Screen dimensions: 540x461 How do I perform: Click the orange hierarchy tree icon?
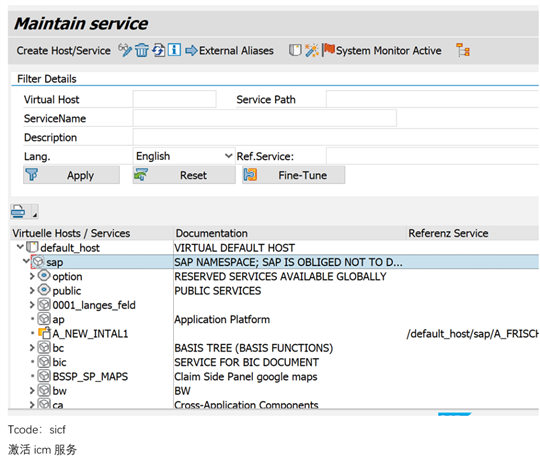tap(463, 50)
